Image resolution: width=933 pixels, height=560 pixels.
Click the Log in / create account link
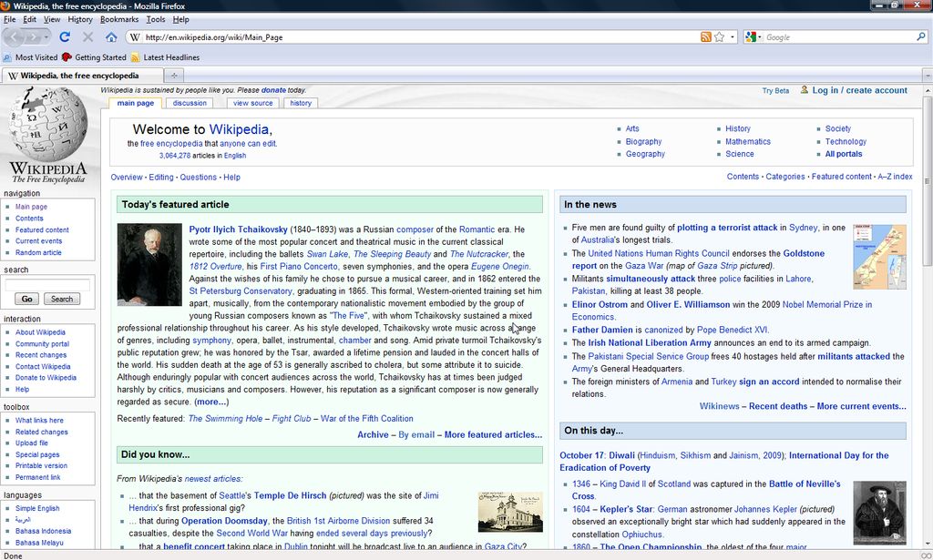pyautogui.click(x=860, y=90)
